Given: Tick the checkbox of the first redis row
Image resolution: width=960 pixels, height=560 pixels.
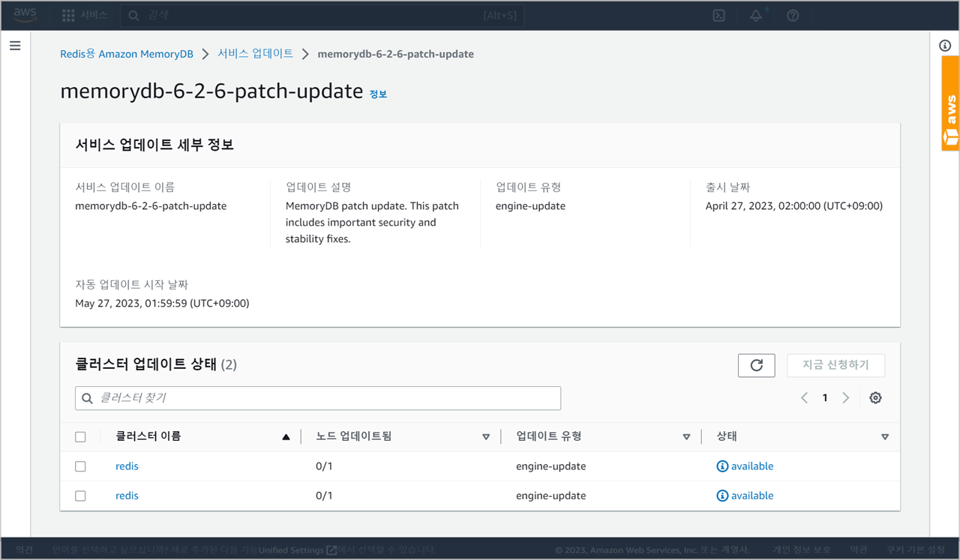Looking at the screenshot, I should [80, 466].
